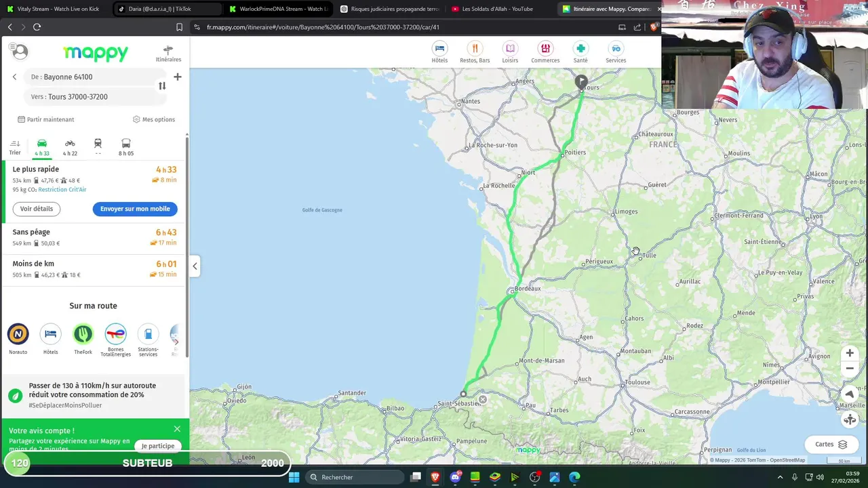Open the Itinéraires signpost icon
Viewport: 868px width, 488px height.
(x=168, y=54)
